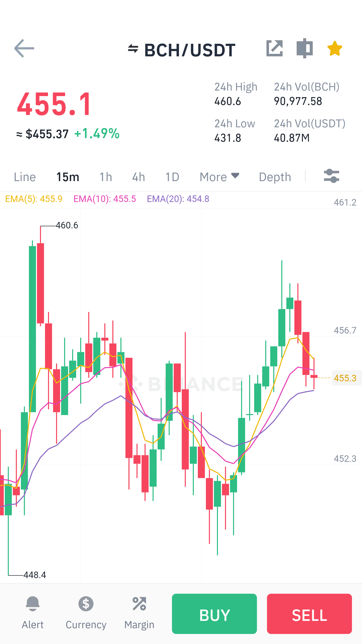Tap the swap pair arrows icon

(133, 49)
